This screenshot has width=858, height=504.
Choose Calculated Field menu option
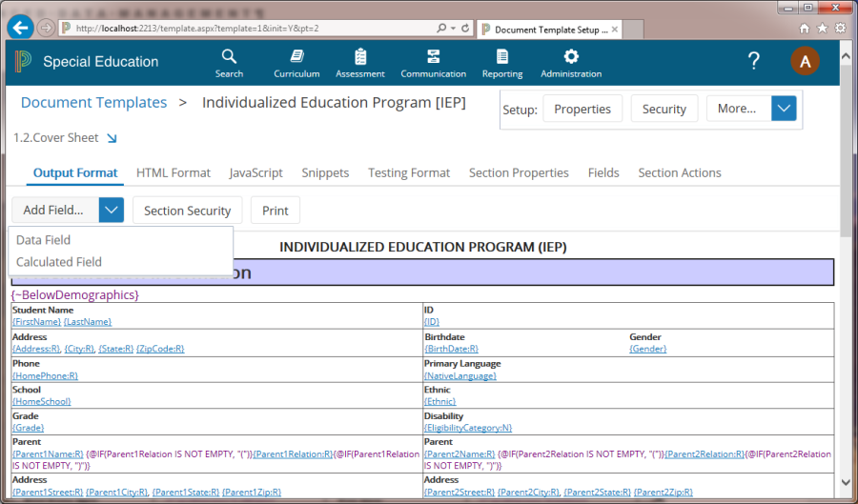[x=59, y=262]
